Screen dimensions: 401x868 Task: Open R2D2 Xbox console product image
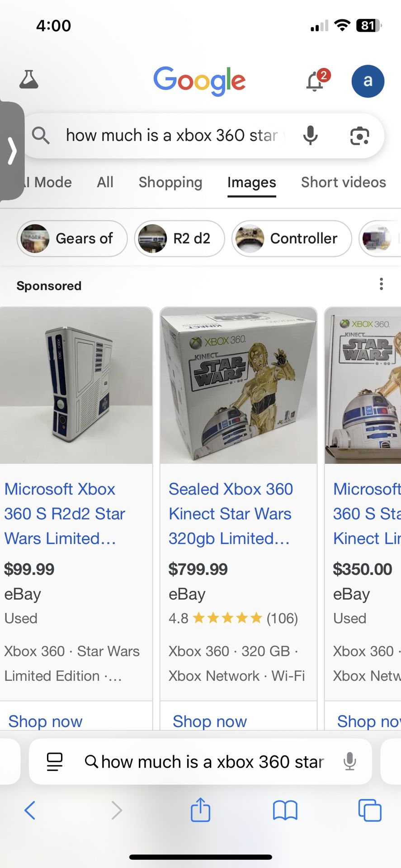(x=76, y=386)
